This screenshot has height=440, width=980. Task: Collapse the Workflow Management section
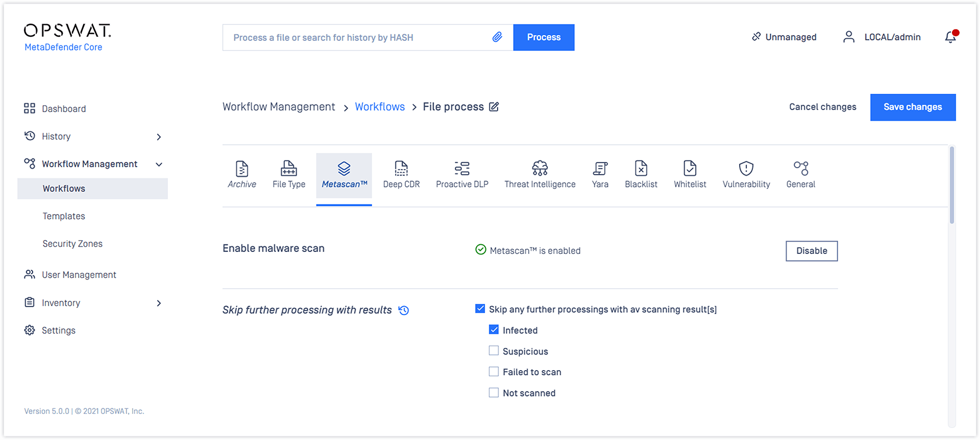159,164
